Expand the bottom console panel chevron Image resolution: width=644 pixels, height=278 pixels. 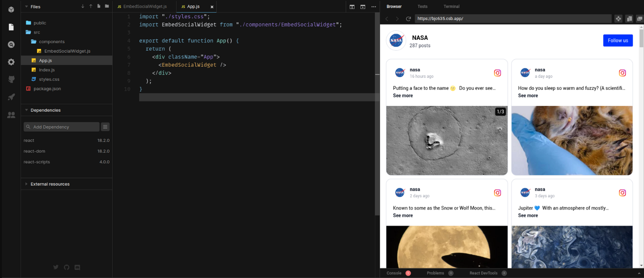(639, 273)
